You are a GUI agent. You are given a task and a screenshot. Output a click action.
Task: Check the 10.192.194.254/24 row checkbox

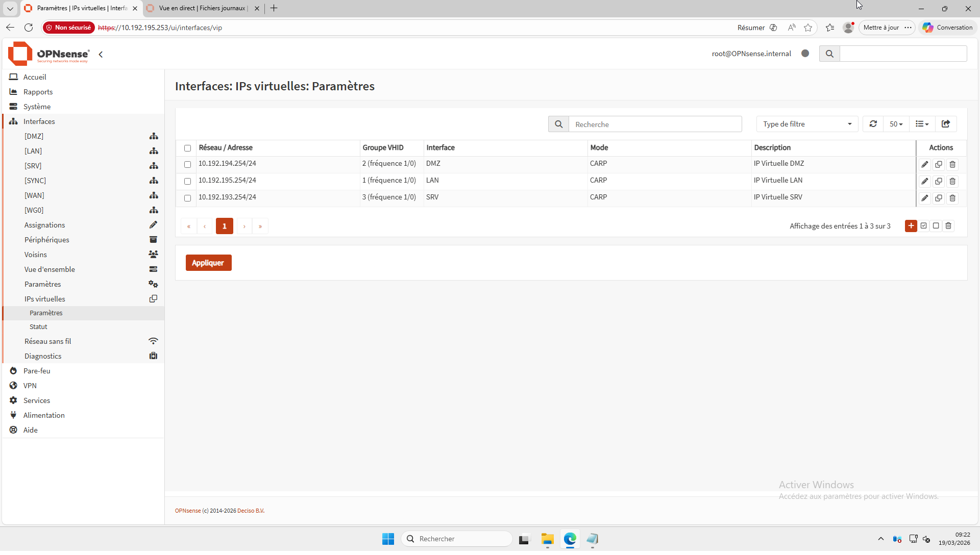pos(187,164)
